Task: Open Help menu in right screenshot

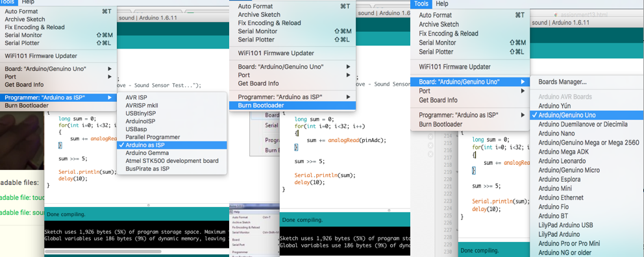Action: click(442, 4)
